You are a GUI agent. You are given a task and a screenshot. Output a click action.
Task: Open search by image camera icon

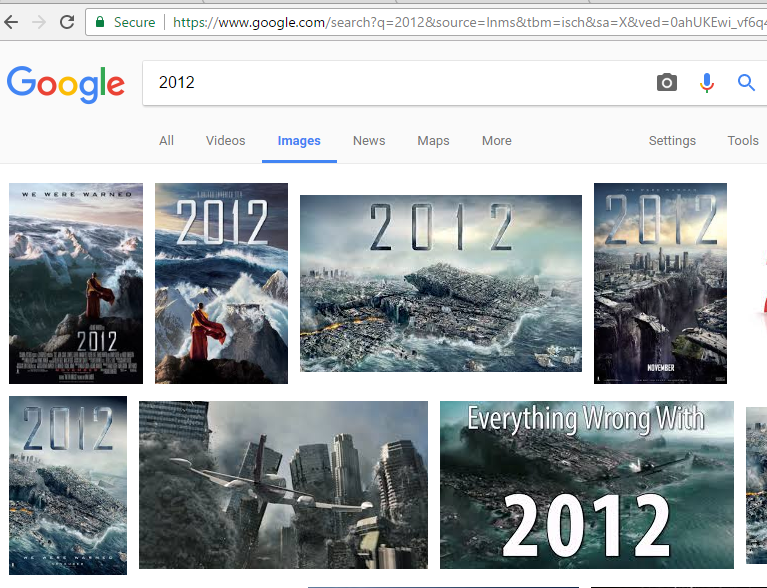[x=666, y=83]
